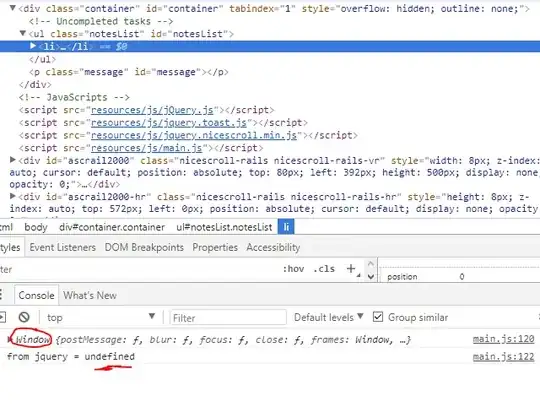Screen dimensions: 540x407
Task: Expand the div ascrail2000 element
Action: [x=13, y=160]
